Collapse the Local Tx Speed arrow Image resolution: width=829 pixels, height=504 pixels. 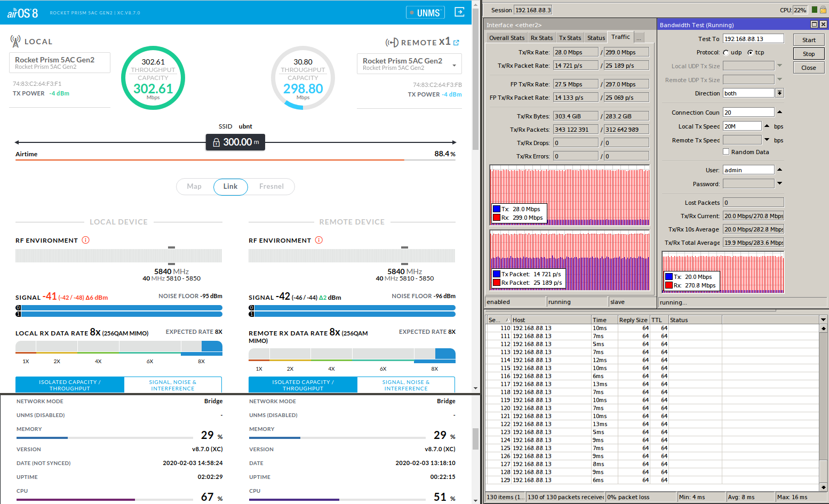click(767, 126)
